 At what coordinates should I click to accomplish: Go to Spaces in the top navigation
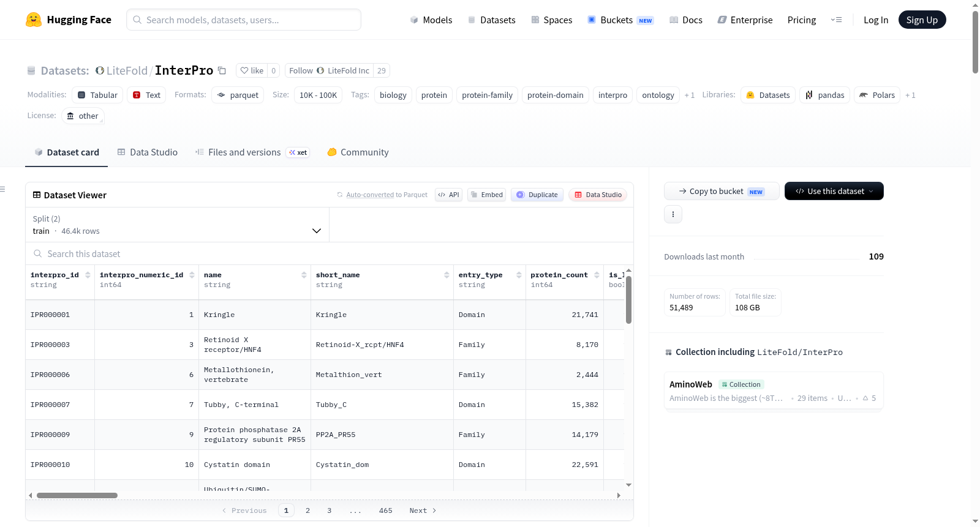point(551,20)
